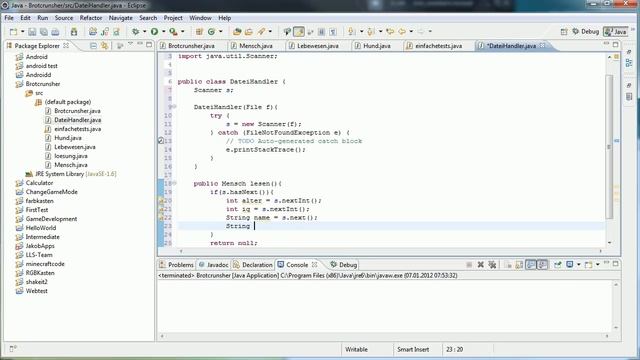Maximize the editor area
This screenshot has height=360, width=640.
click(616, 44)
